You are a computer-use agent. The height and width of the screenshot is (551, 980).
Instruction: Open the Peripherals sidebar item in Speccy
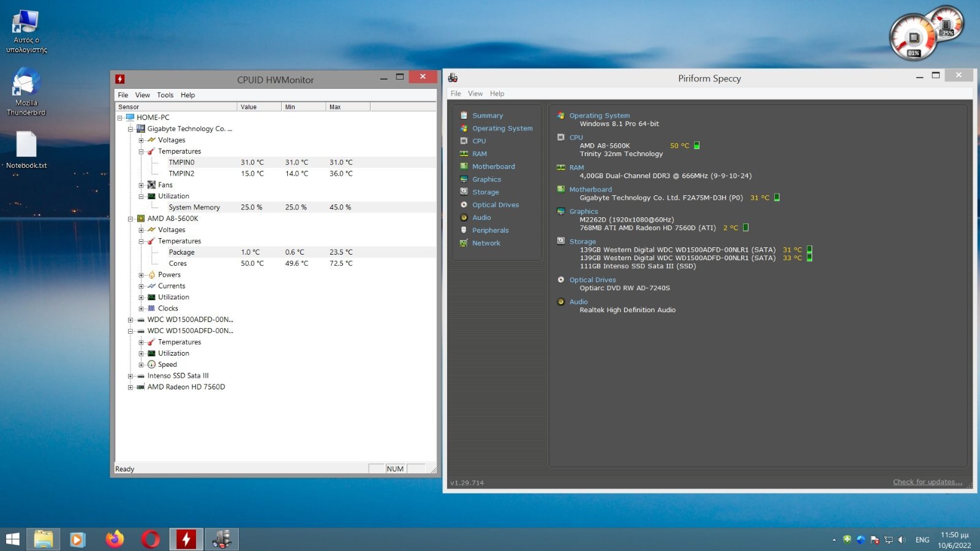pyautogui.click(x=491, y=231)
